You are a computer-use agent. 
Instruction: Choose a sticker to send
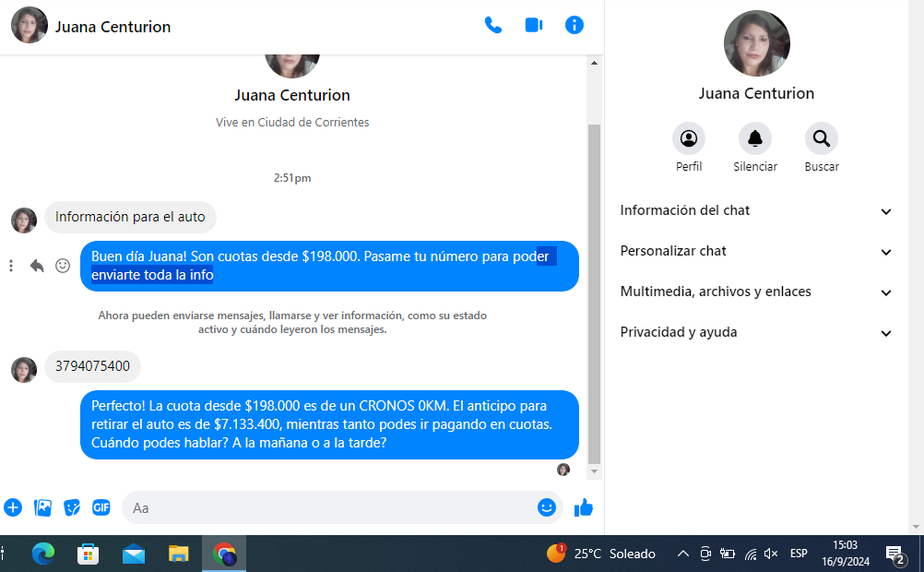72,507
